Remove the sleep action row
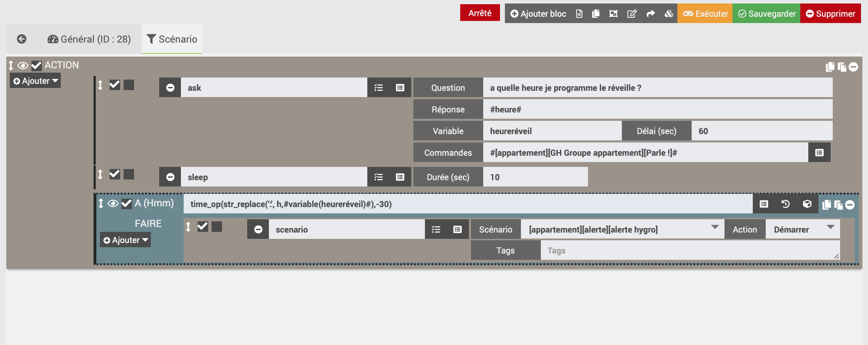Screen dimensions: 868x345 click(x=170, y=177)
